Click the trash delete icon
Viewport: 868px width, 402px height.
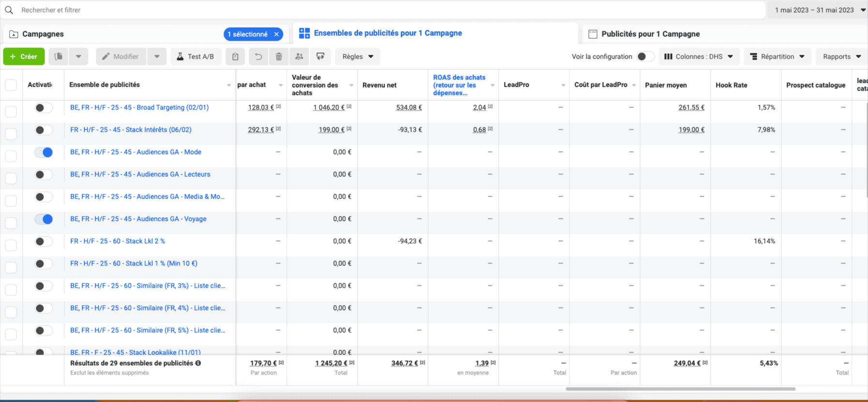(x=279, y=56)
